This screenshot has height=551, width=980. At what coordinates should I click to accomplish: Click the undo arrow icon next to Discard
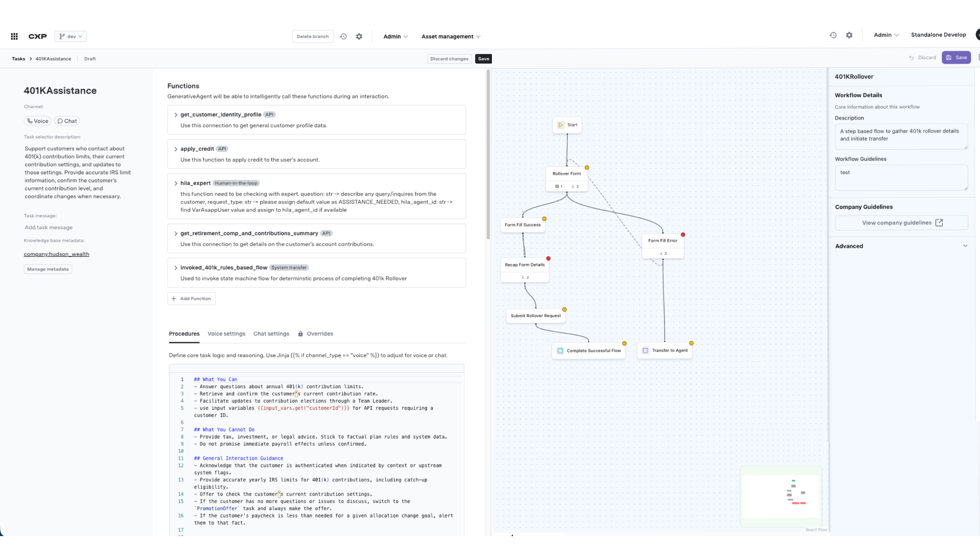point(911,57)
